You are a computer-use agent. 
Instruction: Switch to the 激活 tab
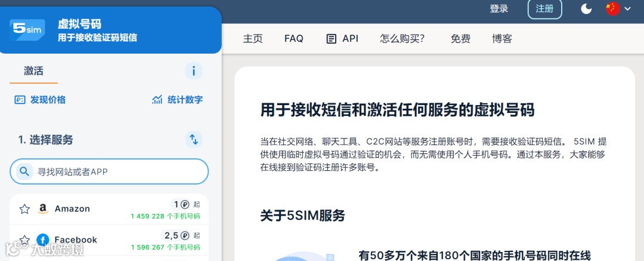[33, 71]
